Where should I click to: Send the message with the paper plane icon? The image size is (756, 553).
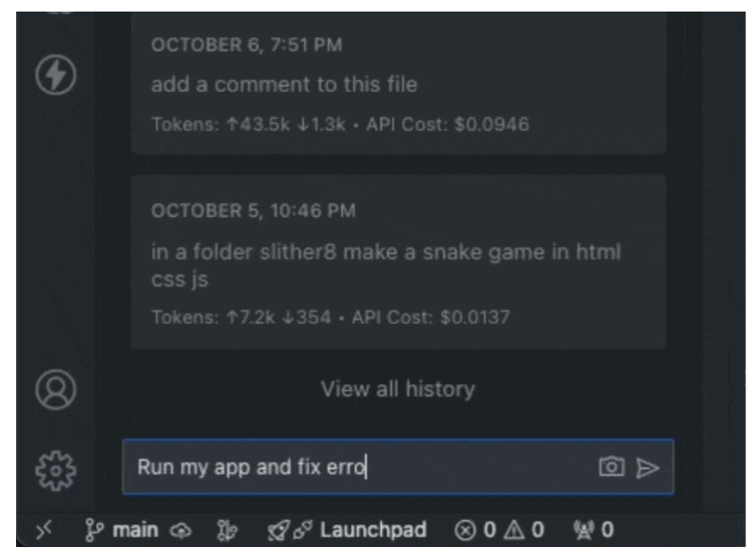pyautogui.click(x=647, y=468)
